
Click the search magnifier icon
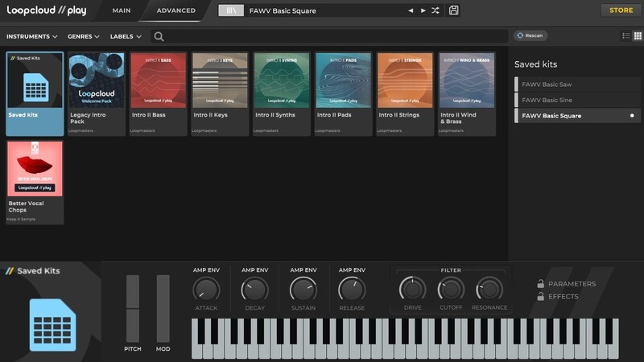click(x=159, y=36)
